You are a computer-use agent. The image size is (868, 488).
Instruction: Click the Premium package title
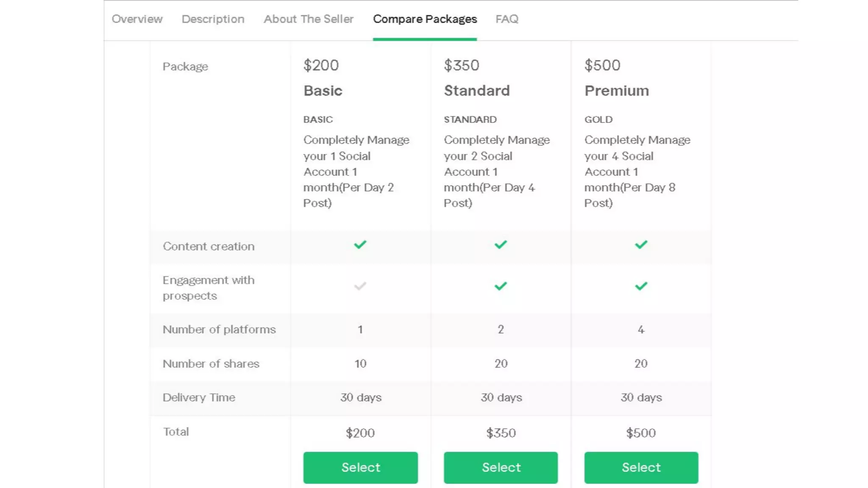pyautogui.click(x=616, y=91)
